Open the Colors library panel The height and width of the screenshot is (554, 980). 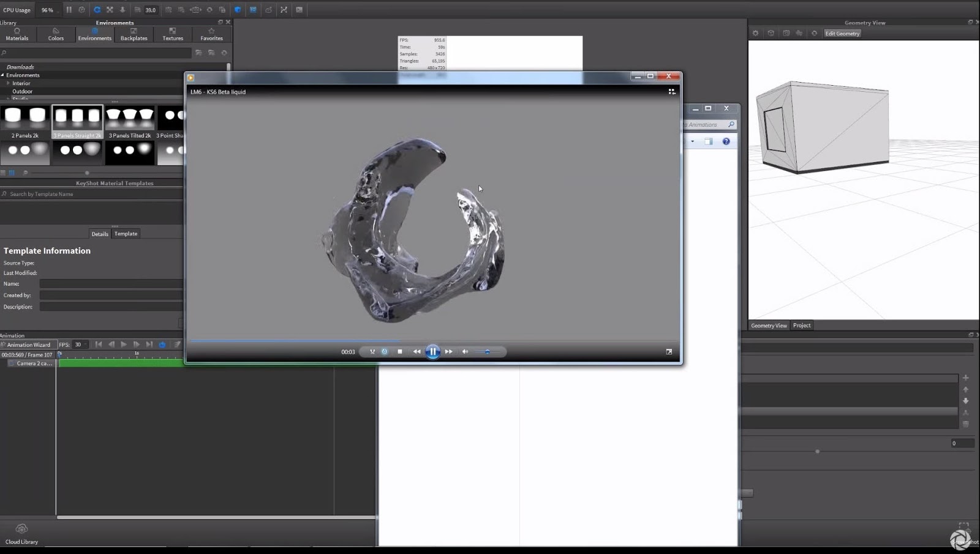(55, 34)
